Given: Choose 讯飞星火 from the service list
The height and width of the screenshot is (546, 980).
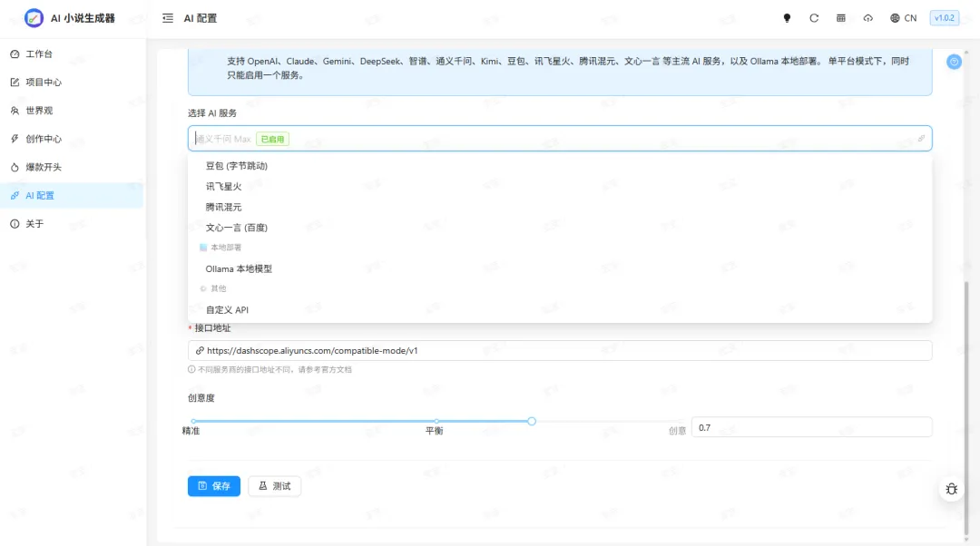Looking at the screenshot, I should (x=559, y=186).
